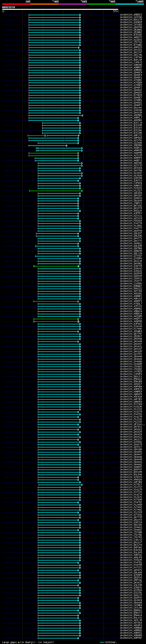Open UniRef100_B9I107 entry
The width and height of the screenshot is (146, 644).
131,543
